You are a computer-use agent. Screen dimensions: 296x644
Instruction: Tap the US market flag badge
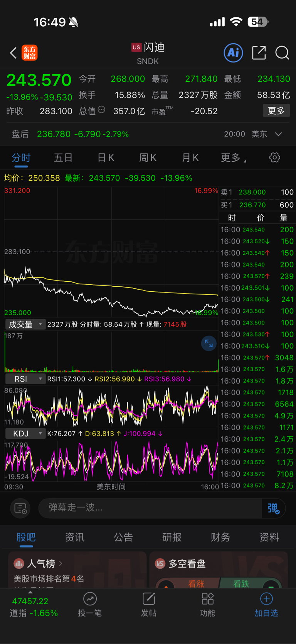pyautogui.click(x=136, y=47)
